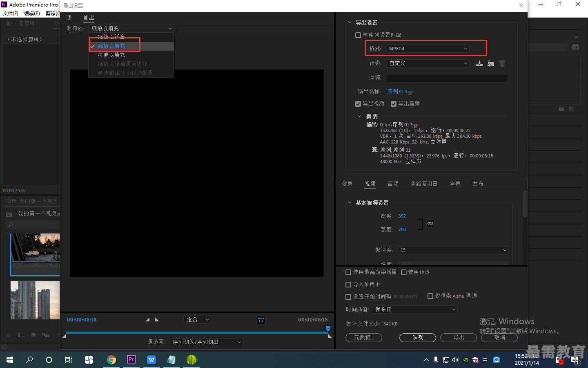Viewport: 588px width, 368px height.
Task: Check the set start timecode box
Action: tap(348, 297)
